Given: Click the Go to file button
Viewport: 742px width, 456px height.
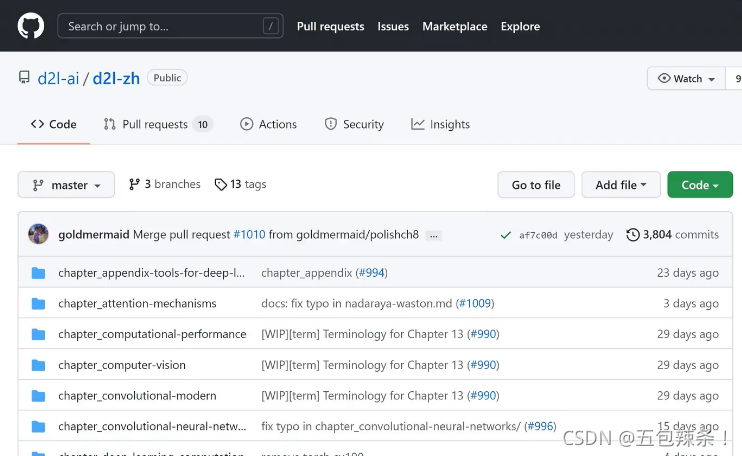Looking at the screenshot, I should pyautogui.click(x=536, y=184).
